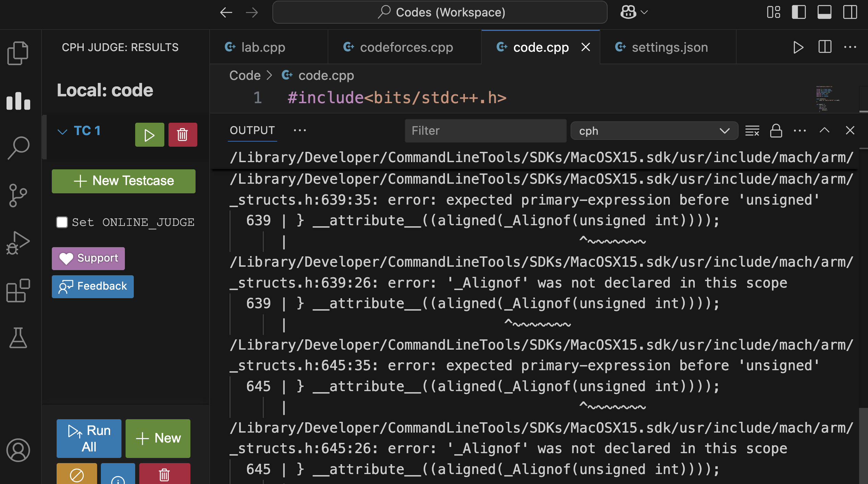This screenshot has height=484, width=868.
Task: Open the Explorer view in activity bar
Action: (x=18, y=53)
